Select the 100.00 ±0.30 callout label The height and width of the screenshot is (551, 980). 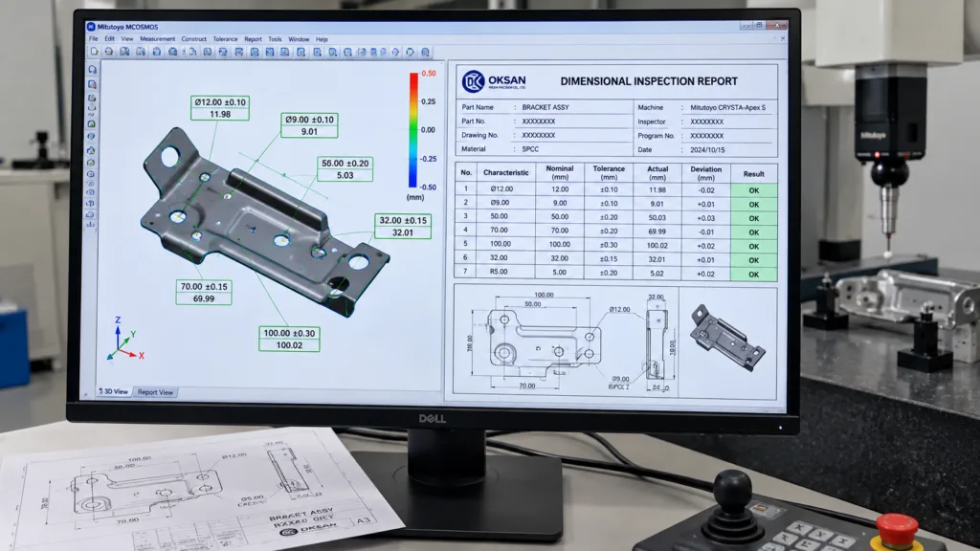(289, 339)
